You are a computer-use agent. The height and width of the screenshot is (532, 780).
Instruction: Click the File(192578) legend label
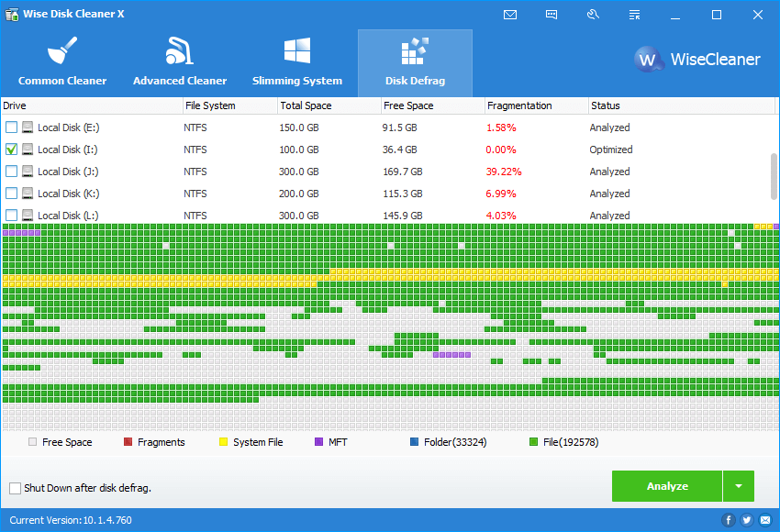571,442
